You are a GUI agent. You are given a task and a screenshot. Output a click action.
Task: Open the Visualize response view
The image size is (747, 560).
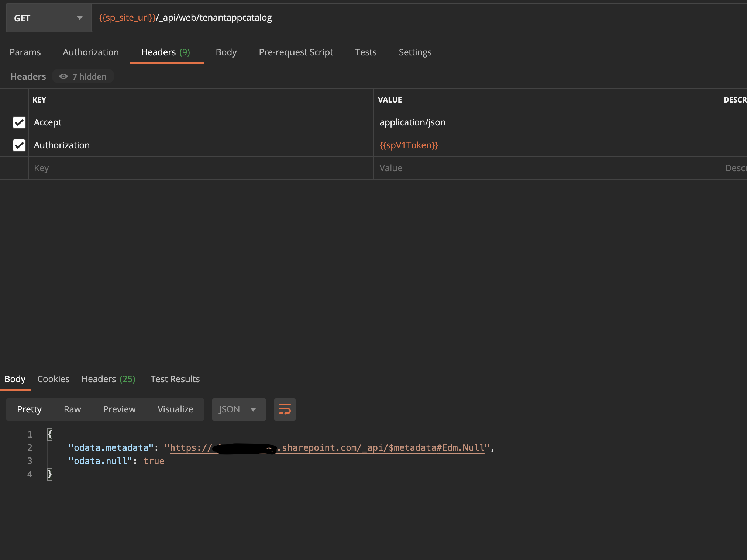(175, 409)
